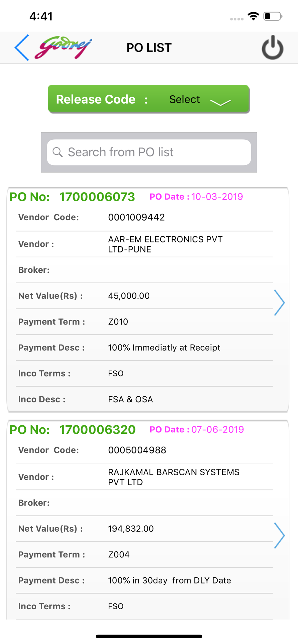Select PO number 1700006073

tap(97, 197)
